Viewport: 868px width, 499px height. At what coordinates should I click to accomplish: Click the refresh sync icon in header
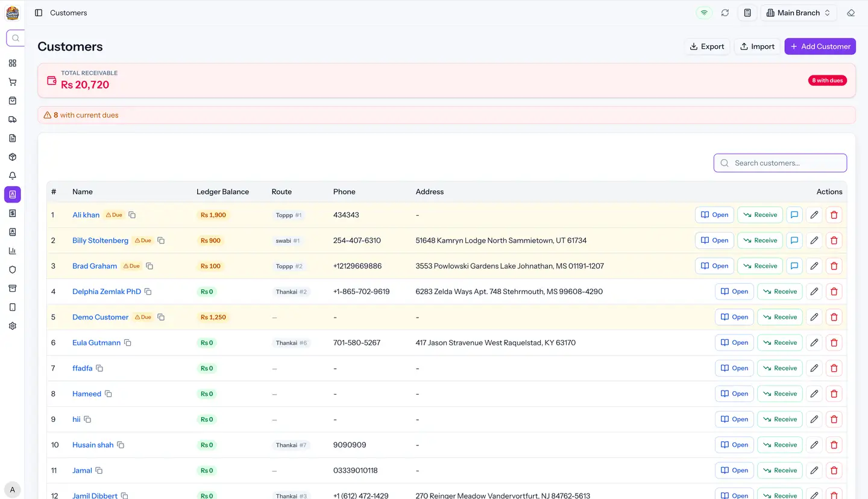725,13
